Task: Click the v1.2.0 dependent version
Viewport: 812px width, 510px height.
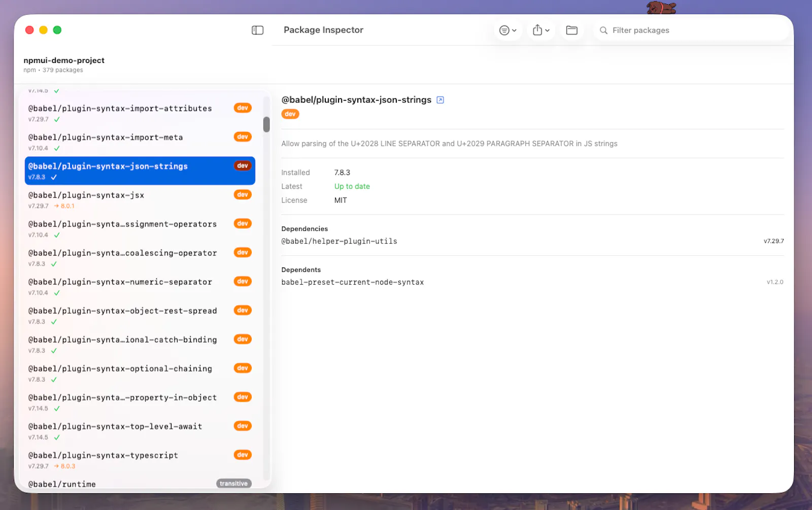Action: [775, 282]
